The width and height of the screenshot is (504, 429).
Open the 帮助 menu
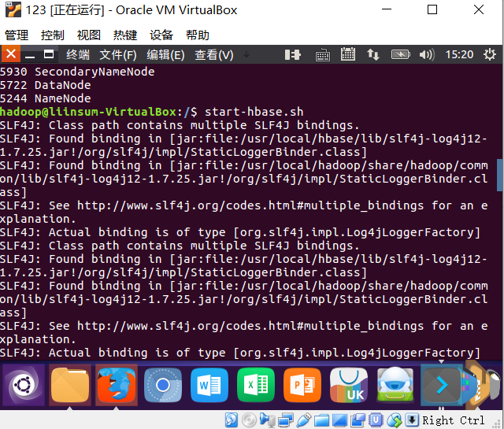coord(198,35)
